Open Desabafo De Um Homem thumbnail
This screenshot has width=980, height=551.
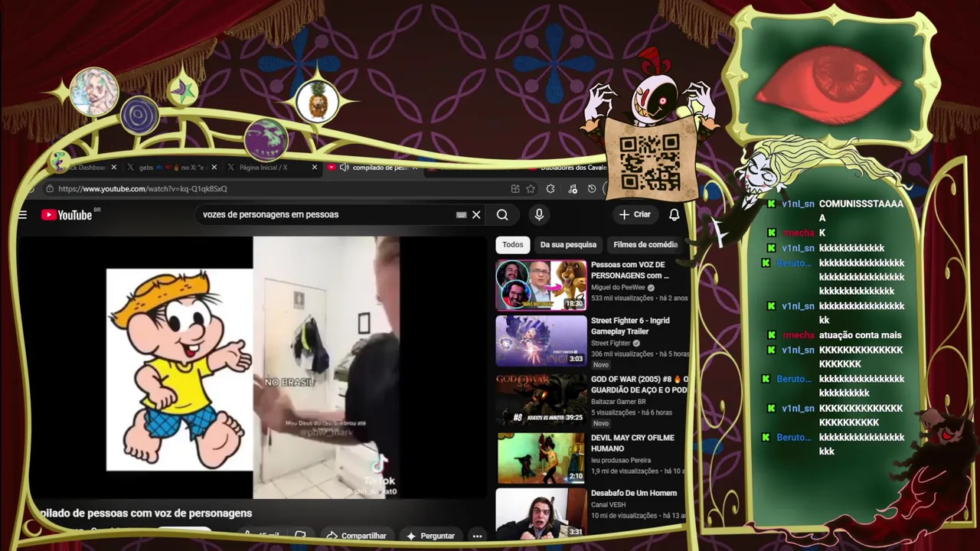[x=541, y=513]
